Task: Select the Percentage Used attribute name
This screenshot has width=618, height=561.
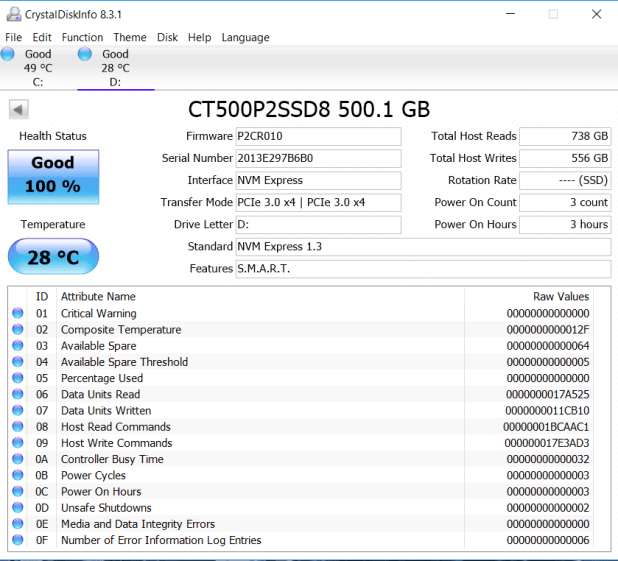Action: 102,378
